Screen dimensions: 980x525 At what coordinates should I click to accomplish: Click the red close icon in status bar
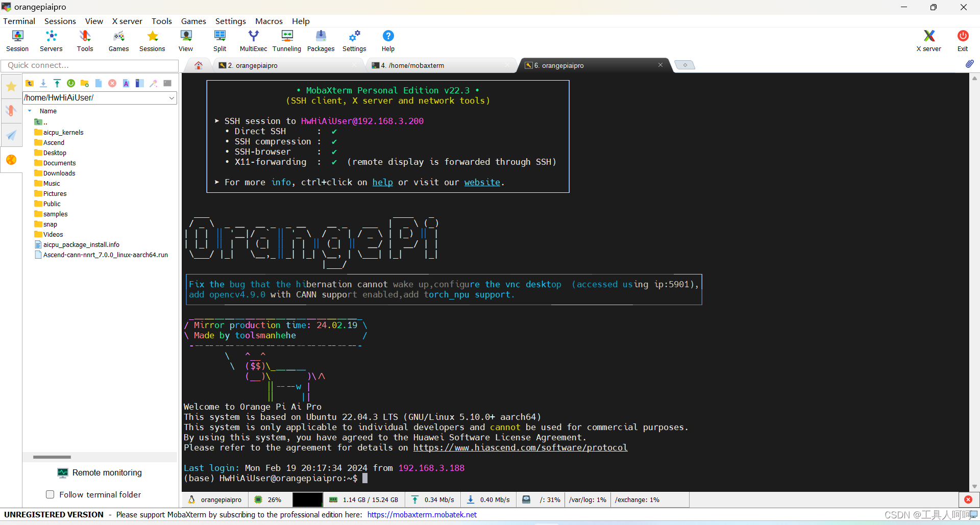[968, 499]
